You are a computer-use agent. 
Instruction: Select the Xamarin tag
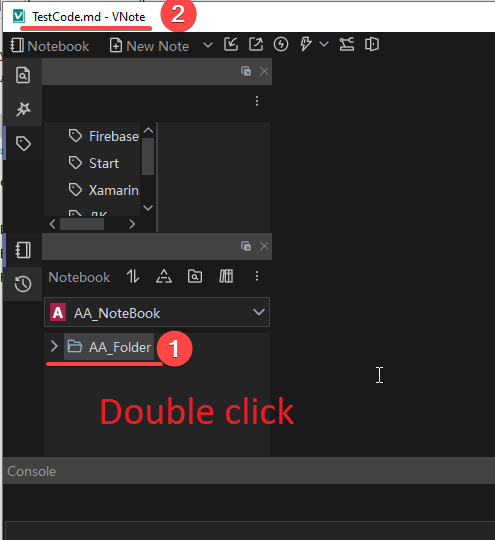click(103, 190)
